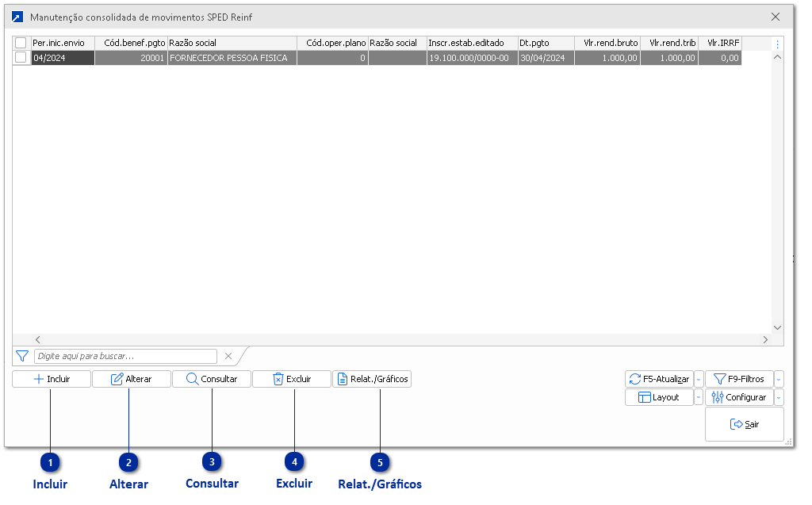Open the grid options three-dots menu
This screenshot has width=812, height=505.
777,44
